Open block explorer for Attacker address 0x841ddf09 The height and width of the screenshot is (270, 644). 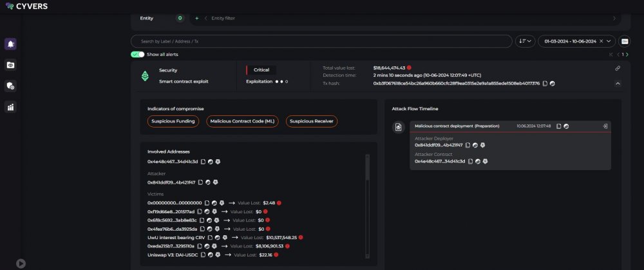pos(208,182)
